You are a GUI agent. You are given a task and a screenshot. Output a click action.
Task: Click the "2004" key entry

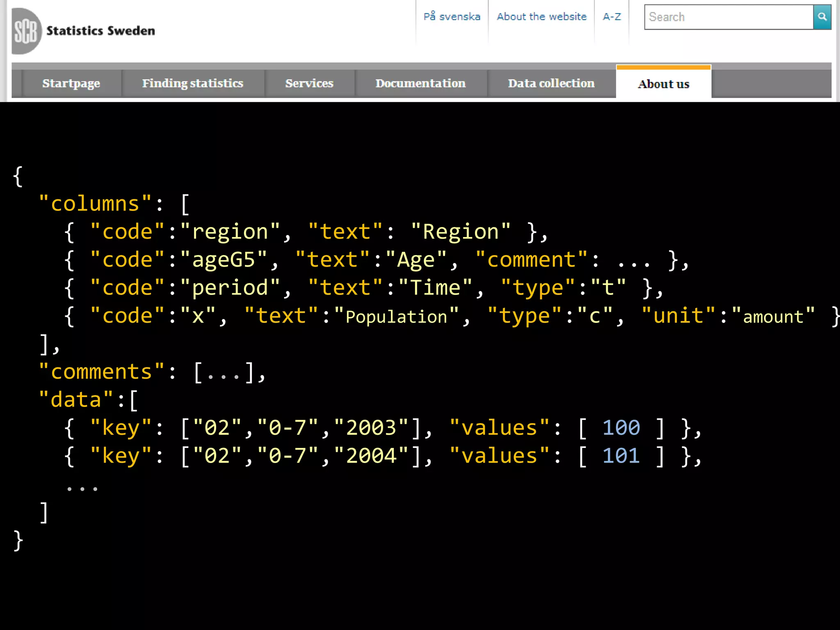(371, 456)
